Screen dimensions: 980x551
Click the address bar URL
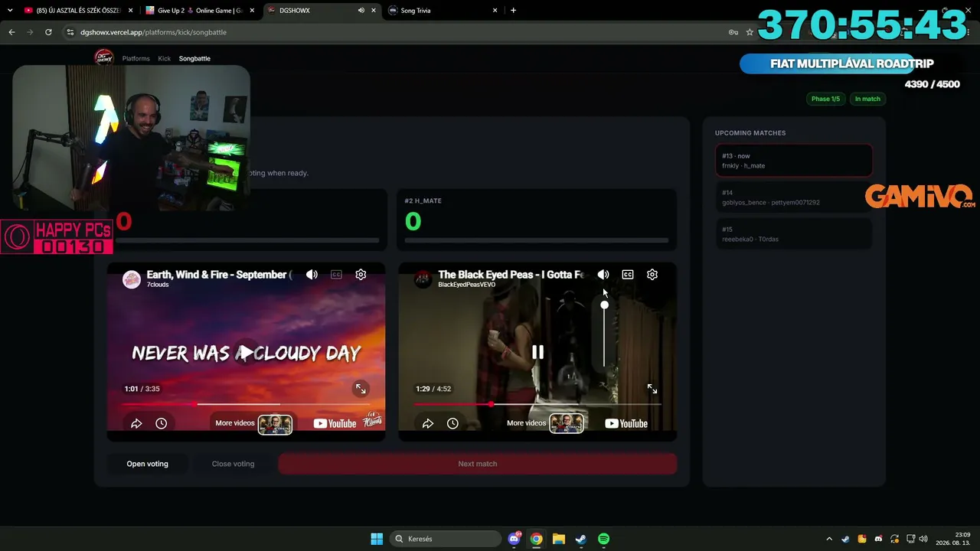(153, 32)
